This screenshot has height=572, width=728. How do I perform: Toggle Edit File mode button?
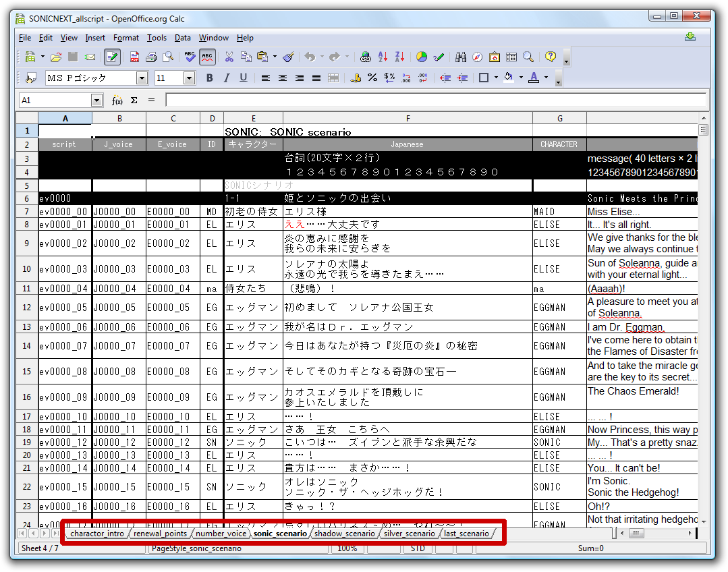click(x=112, y=57)
